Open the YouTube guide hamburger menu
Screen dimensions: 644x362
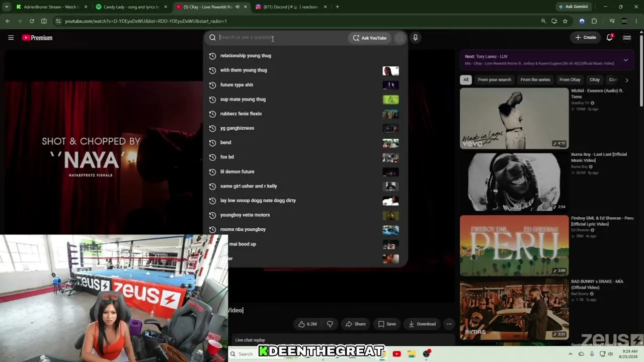point(11,38)
